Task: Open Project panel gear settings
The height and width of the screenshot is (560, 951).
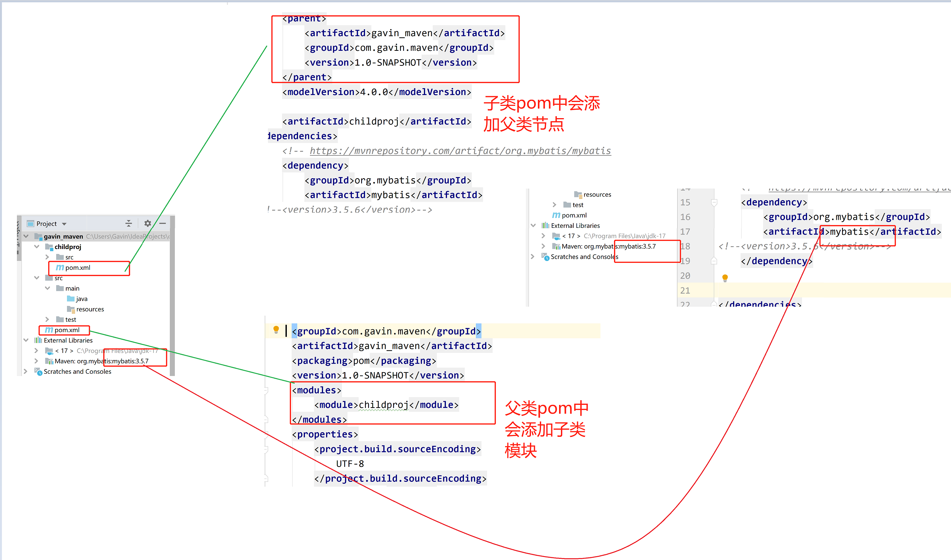Action: tap(147, 223)
